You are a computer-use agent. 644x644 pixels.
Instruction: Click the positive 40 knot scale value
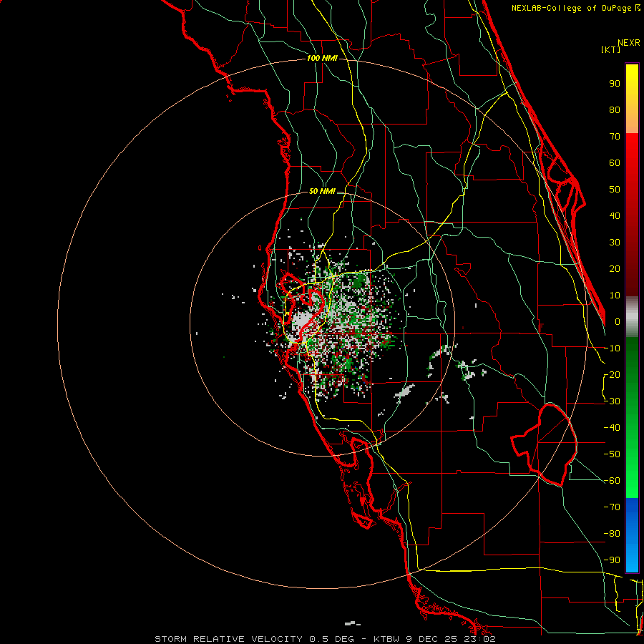615,215
